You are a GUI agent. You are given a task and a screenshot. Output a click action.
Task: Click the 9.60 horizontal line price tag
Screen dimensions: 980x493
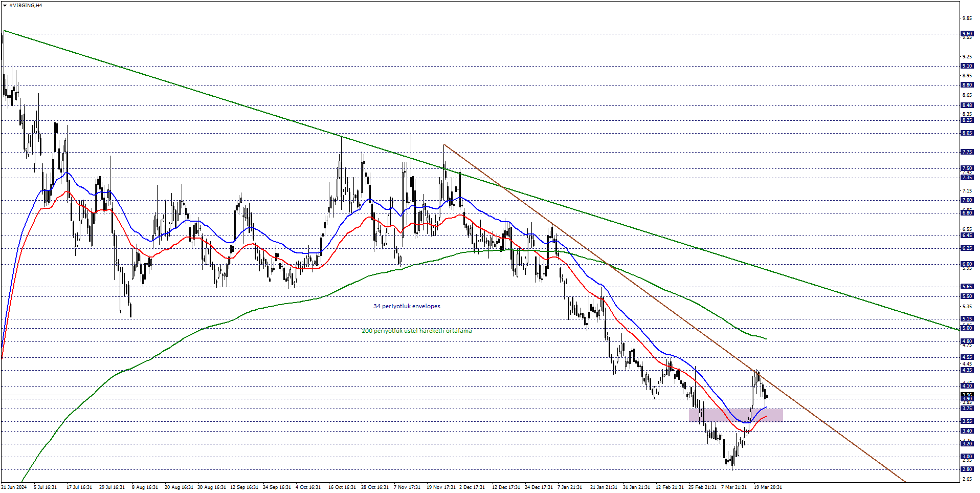[967, 34]
